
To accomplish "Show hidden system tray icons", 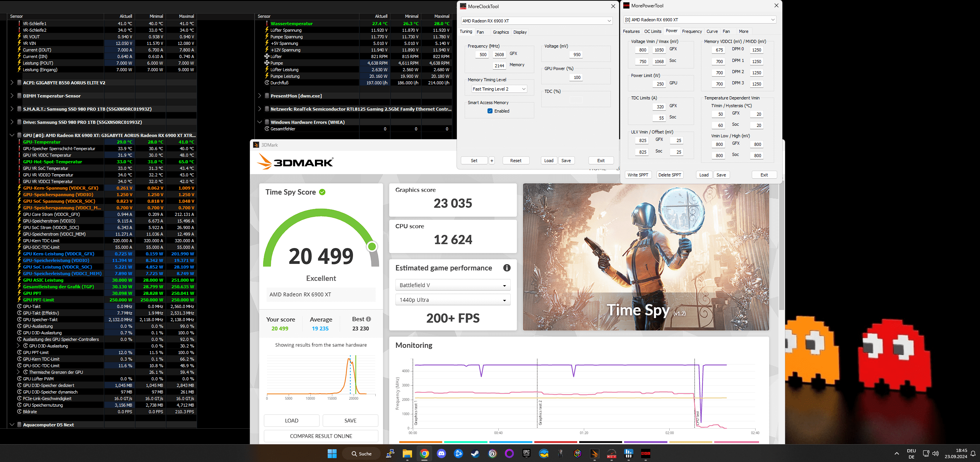I will (897, 453).
